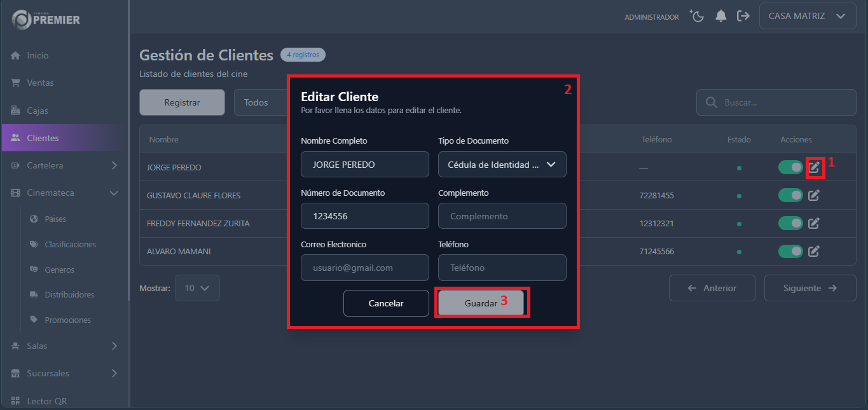868x410 pixels.
Task: Disable the toggle for FREDDY FERNANDEZ ZURITA
Action: point(790,223)
